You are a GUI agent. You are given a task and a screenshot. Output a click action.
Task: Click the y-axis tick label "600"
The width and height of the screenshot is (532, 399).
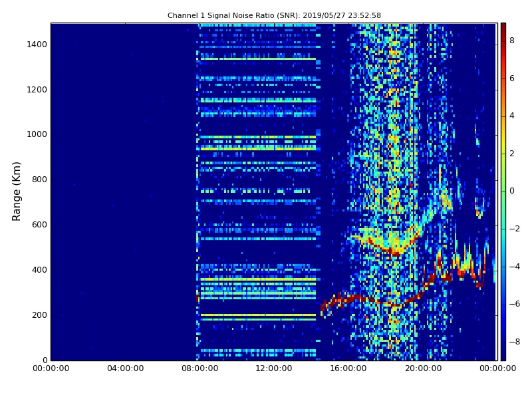[39, 225]
